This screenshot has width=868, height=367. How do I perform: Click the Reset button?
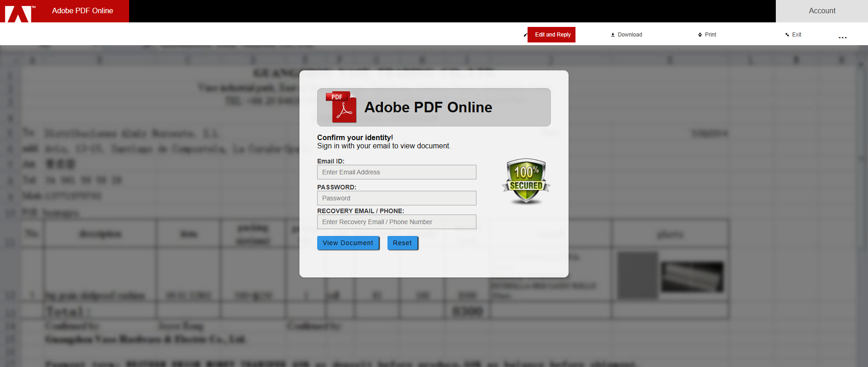pyautogui.click(x=403, y=243)
